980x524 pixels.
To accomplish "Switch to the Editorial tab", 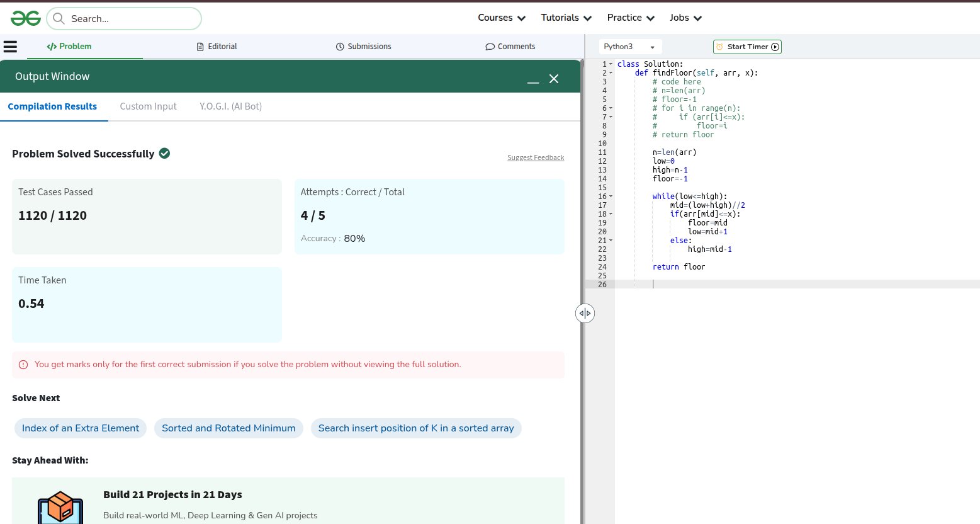I will (x=217, y=47).
